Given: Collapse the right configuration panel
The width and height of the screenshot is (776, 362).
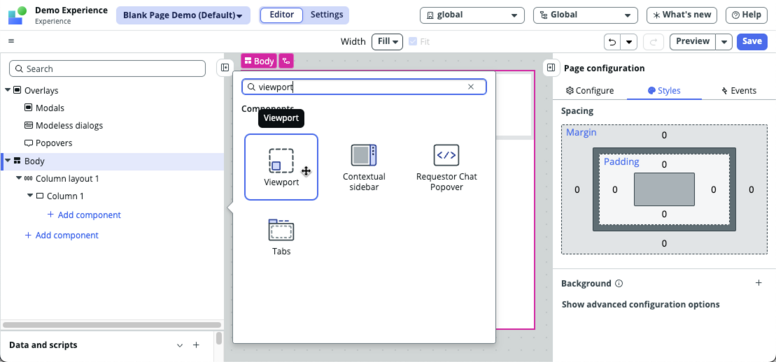Looking at the screenshot, I should (551, 68).
